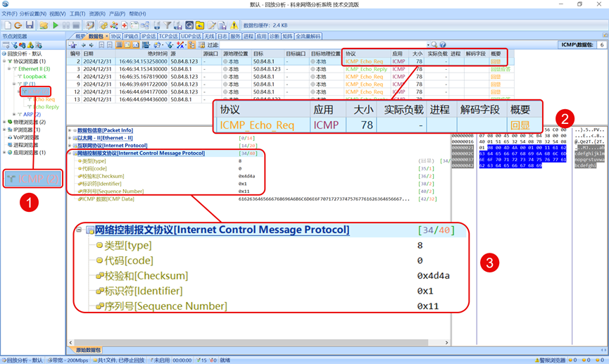The width and height of the screenshot is (609, 364).
Task: Open the filter dropdown arrow
Action: tap(427, 45)
